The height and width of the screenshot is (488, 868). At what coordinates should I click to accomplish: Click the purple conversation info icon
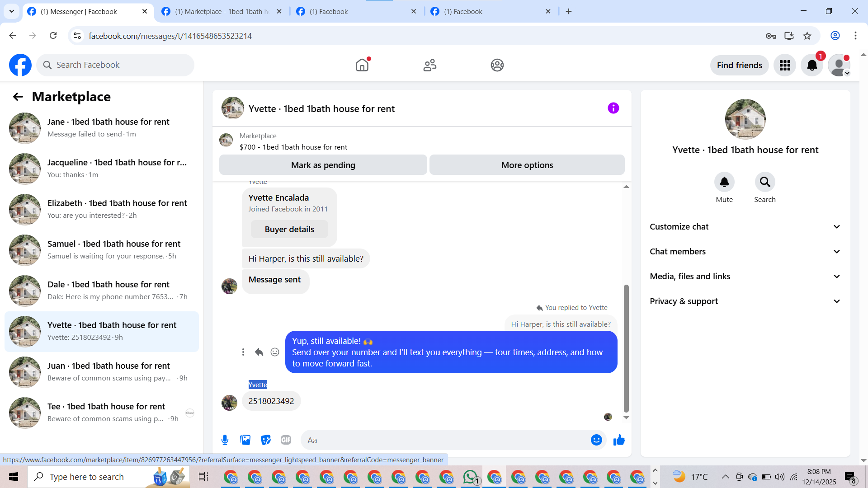point(613,108)
